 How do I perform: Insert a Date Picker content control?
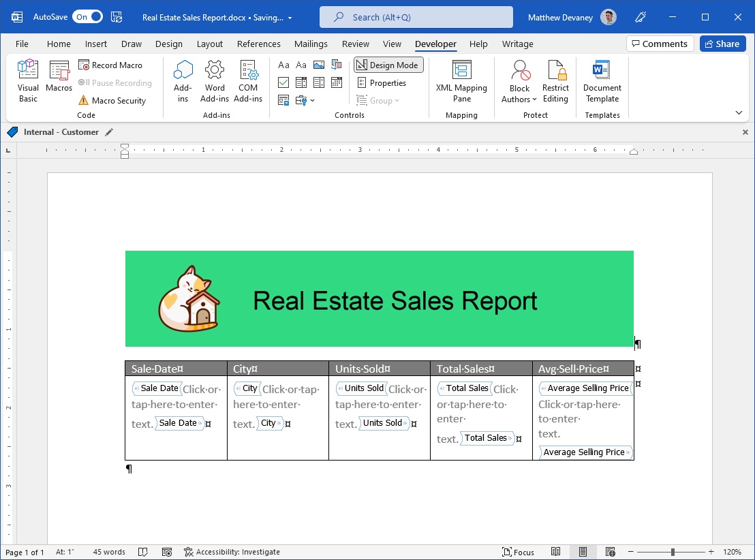(336, 82)
